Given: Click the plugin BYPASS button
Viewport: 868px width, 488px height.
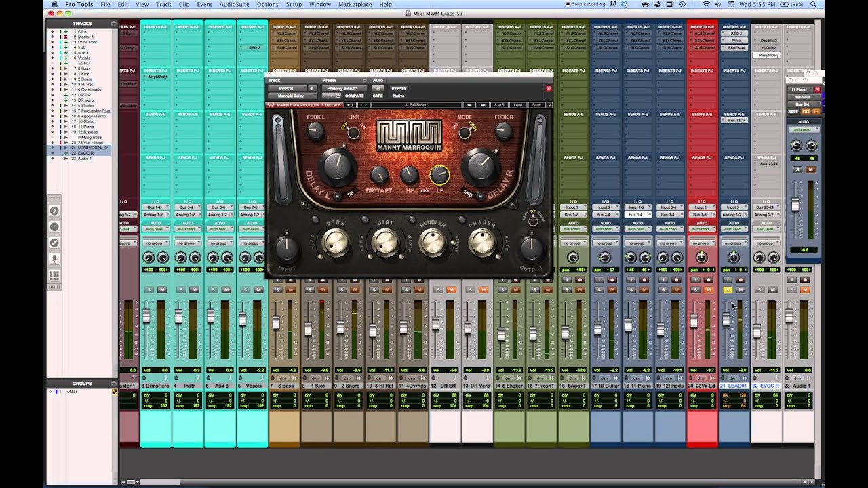Looking at the screenshot, I should (x=399, y=89).
